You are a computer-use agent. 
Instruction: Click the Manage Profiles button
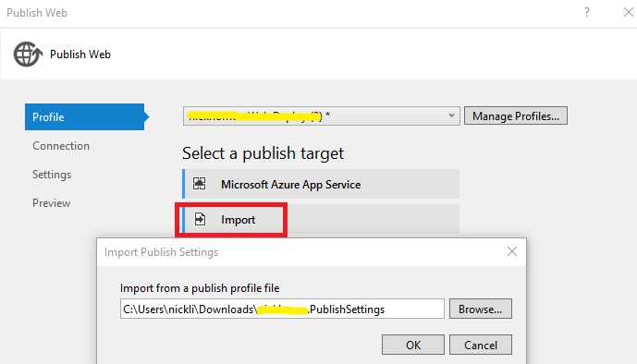[516, 116]
